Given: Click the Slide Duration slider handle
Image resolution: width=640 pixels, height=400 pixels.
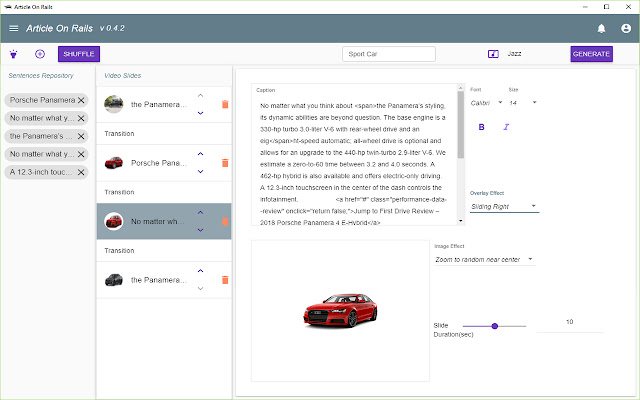Looking at the screenshot, I should (495, 326).
